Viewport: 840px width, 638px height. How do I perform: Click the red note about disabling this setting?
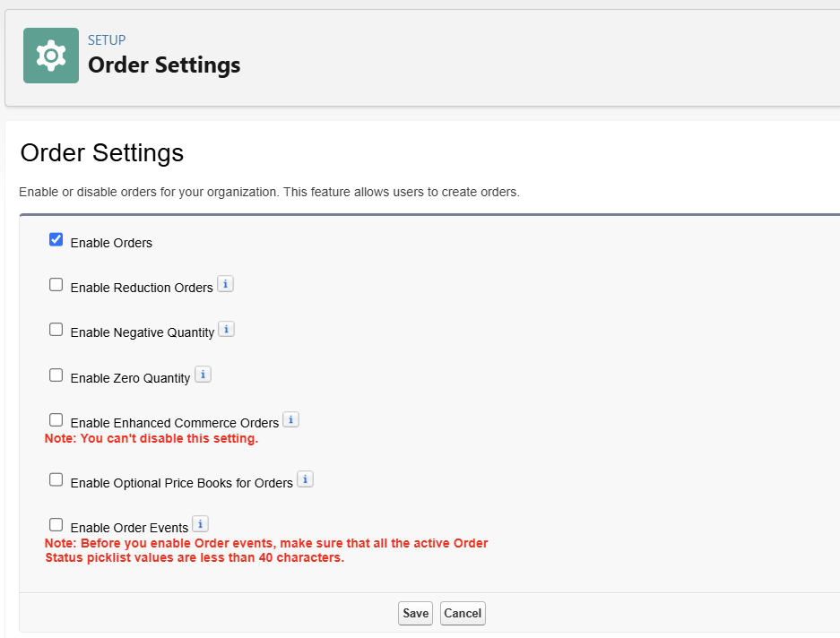(152, 439)
